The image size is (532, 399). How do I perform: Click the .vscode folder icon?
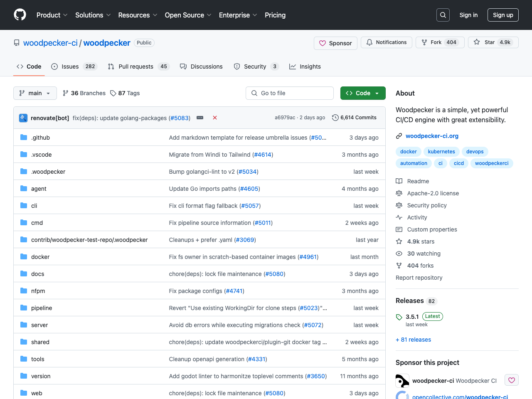pyautogui.click(x=24, y=154)
